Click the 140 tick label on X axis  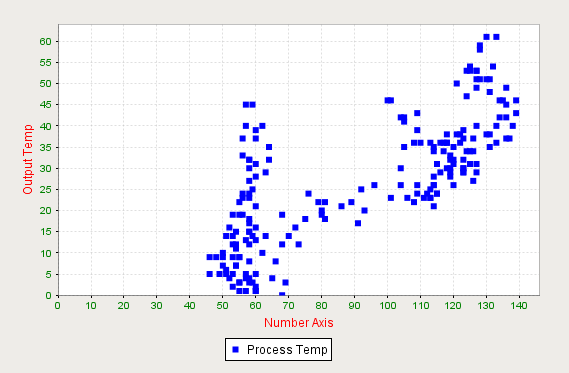[x=519, y=306]
